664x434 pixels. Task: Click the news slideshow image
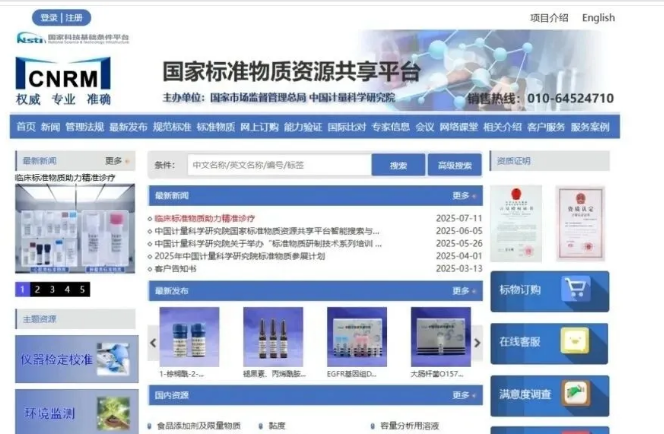[75, 229]
